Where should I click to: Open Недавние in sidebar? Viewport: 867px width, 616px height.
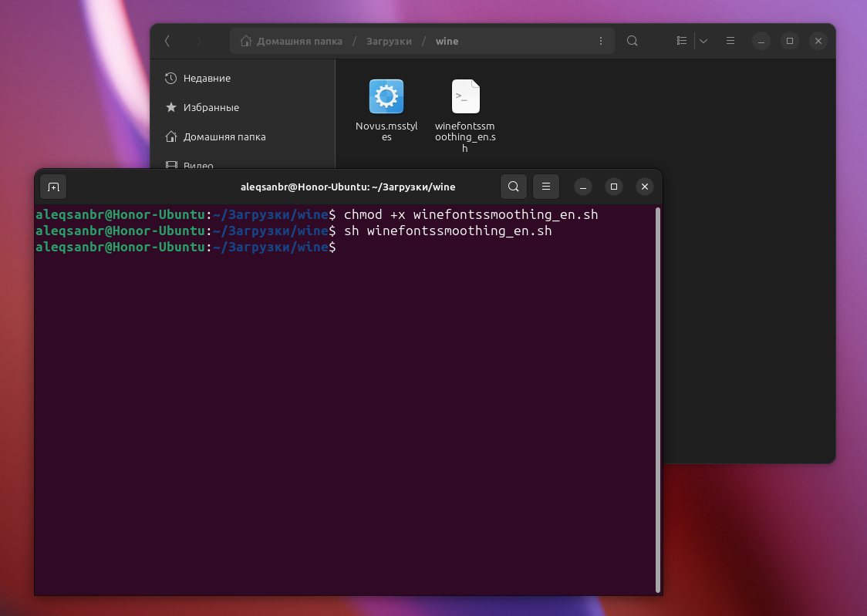tap(207, 79)
